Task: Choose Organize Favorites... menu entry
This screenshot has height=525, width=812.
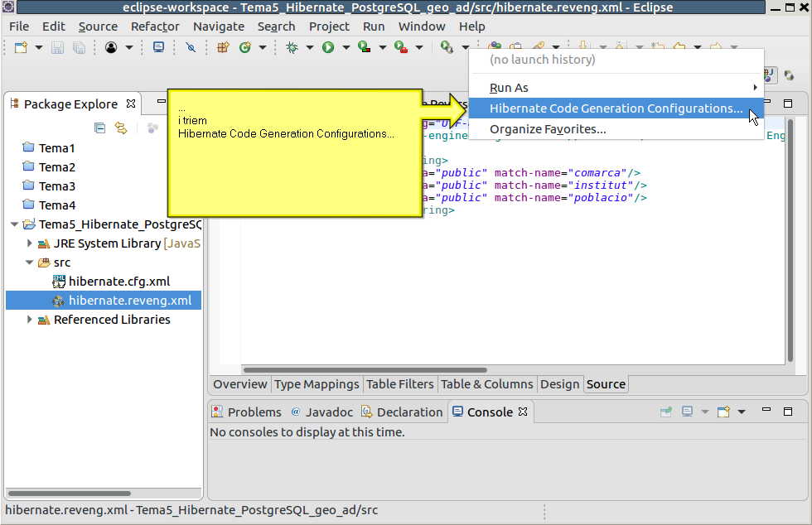Action: 616,129
